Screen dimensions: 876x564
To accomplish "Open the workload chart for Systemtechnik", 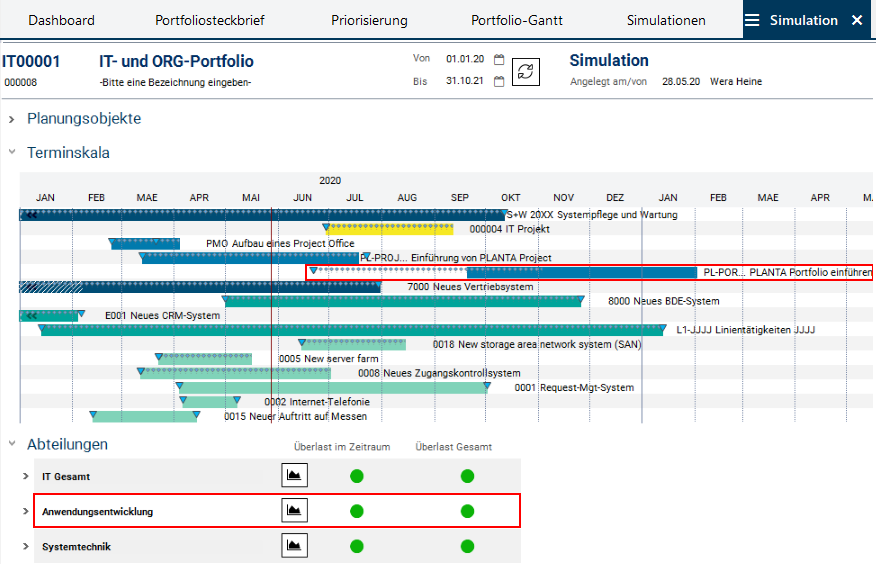I will [x=294, y=546].
